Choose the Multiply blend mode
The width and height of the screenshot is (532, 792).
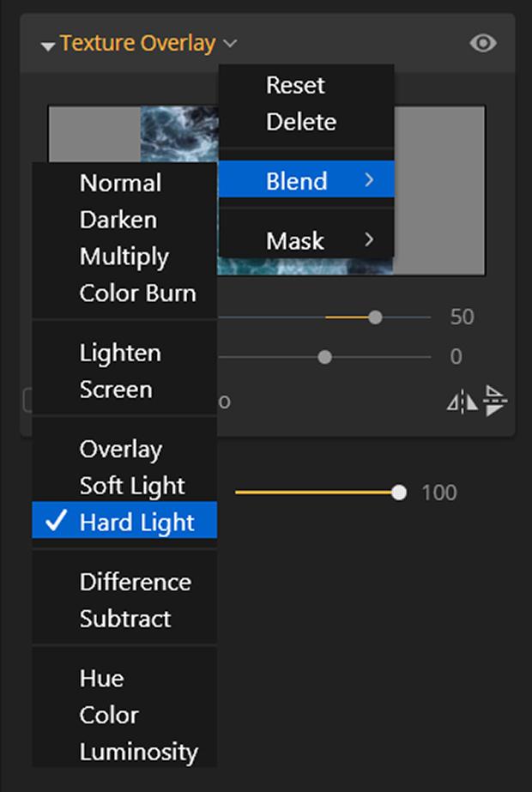124,257
